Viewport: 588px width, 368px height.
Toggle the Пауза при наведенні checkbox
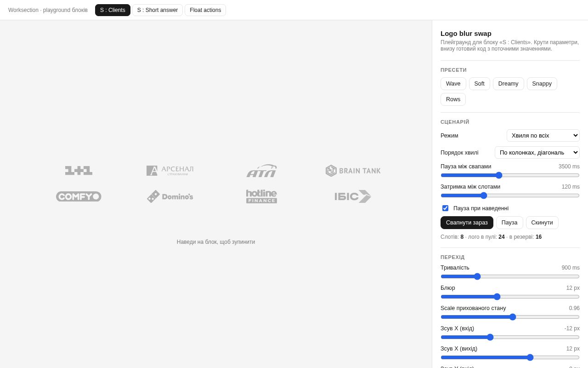tap(445, 208)
